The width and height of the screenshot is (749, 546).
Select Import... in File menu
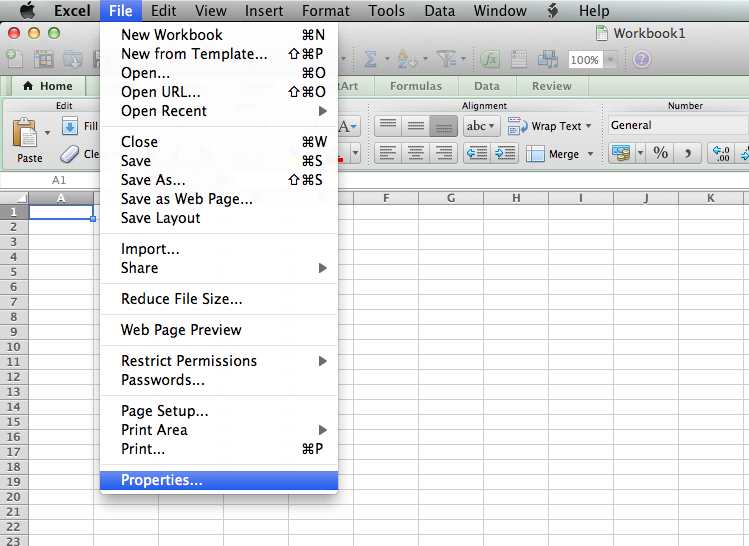tap(219, 249)
